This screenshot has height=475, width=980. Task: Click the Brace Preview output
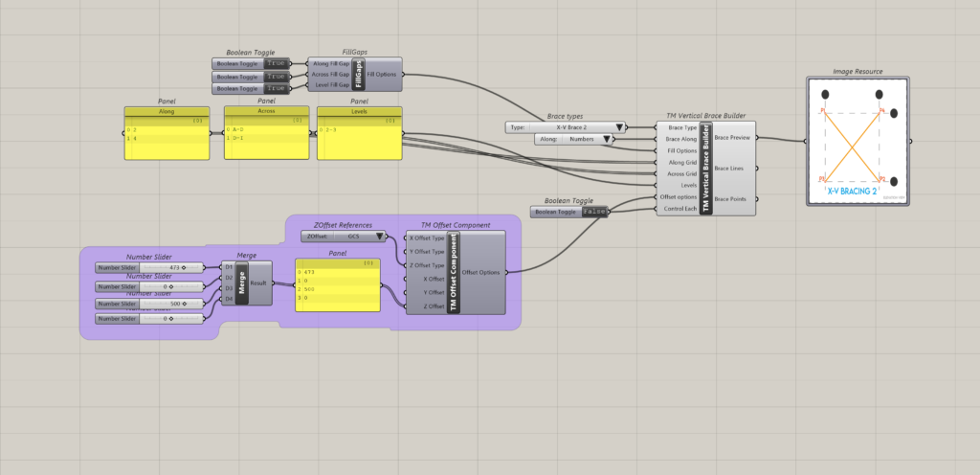click(x=734, y=137)
